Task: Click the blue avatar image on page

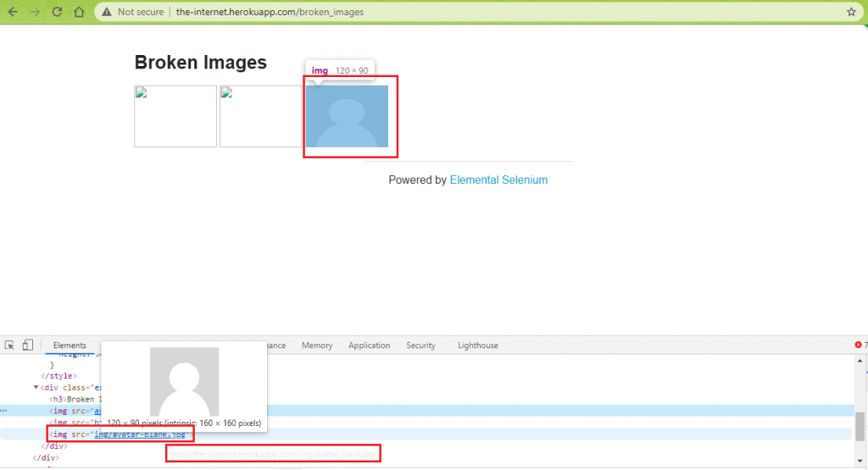Action: click(x=347, y=116)
